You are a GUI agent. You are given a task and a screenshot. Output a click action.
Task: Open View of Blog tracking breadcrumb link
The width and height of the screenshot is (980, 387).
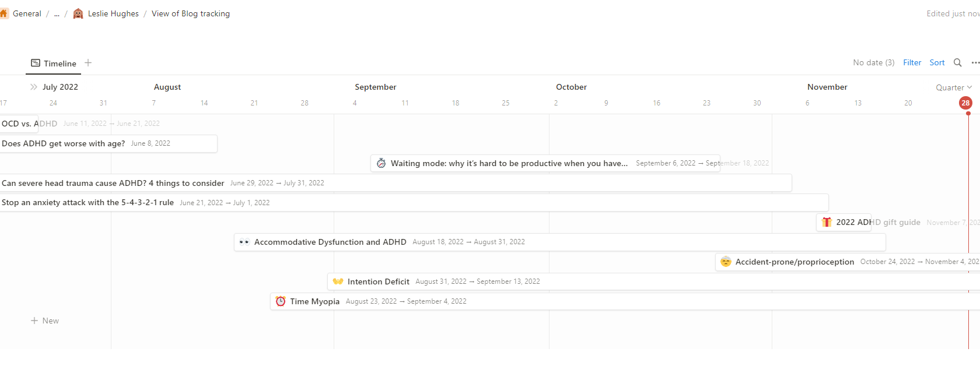(190, 14)
